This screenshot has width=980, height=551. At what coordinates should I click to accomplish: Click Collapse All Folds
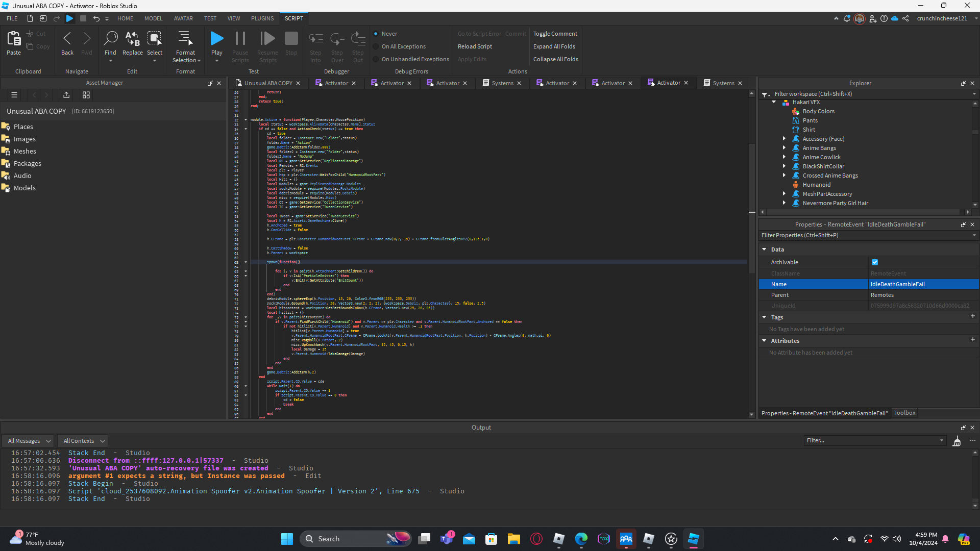click(x=556, y=59)
